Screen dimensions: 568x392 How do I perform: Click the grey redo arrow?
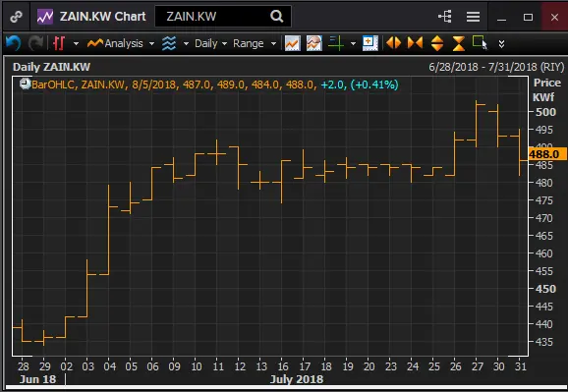pyautogui.click(x=35, y=43)
